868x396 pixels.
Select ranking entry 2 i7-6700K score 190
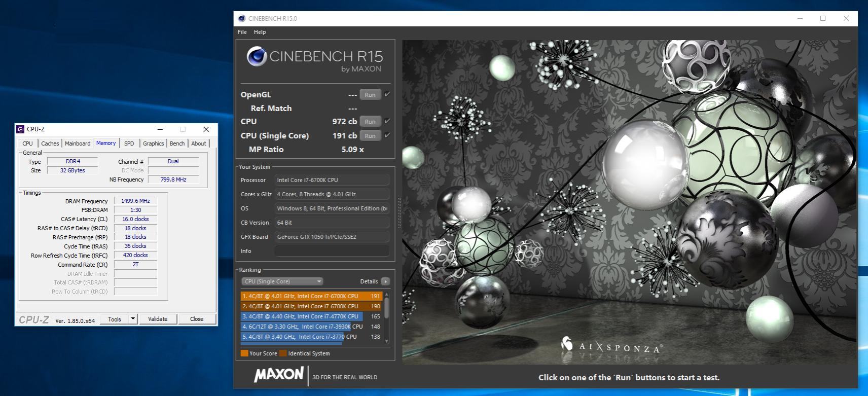pyautogui.click(x=311, y=306)
